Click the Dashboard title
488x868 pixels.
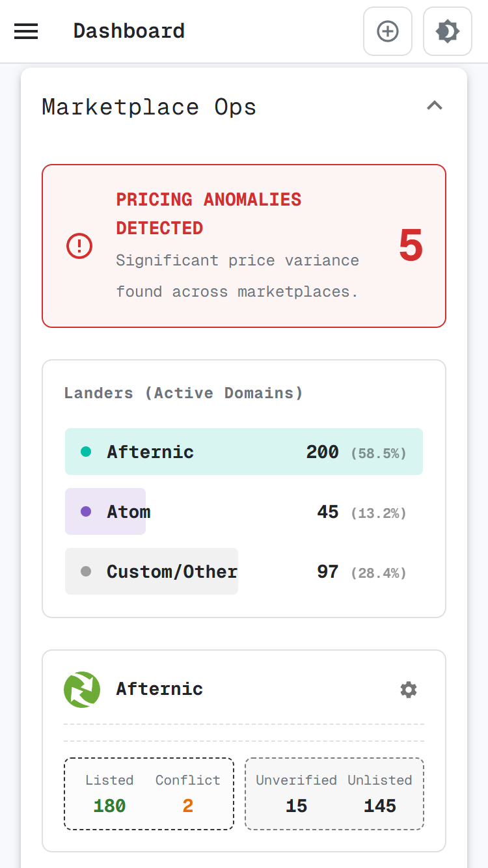(x=129, y=31)
